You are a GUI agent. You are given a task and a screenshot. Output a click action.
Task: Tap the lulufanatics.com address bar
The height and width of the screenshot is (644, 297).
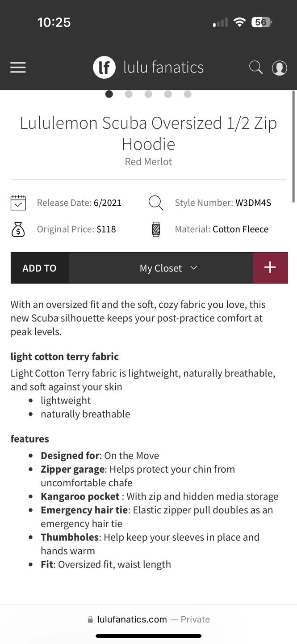(x=149, y=619)
